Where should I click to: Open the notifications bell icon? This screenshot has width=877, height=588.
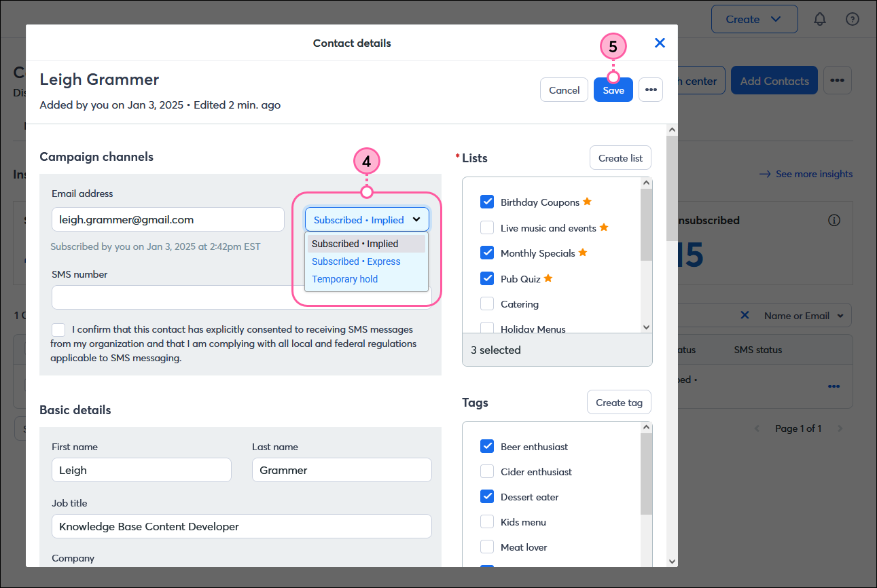pyautogui.click(x=820, y=19)
